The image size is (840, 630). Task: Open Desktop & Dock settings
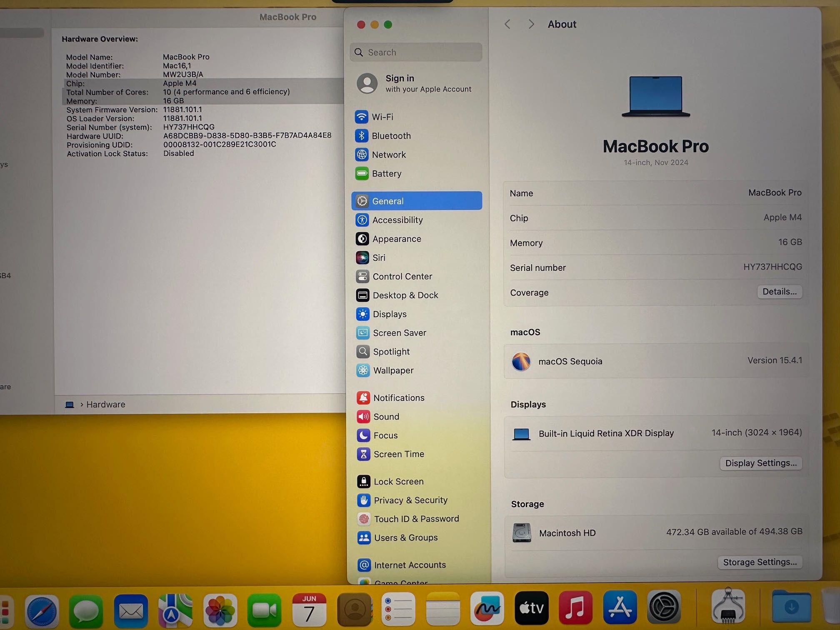[x=417, y=295]
